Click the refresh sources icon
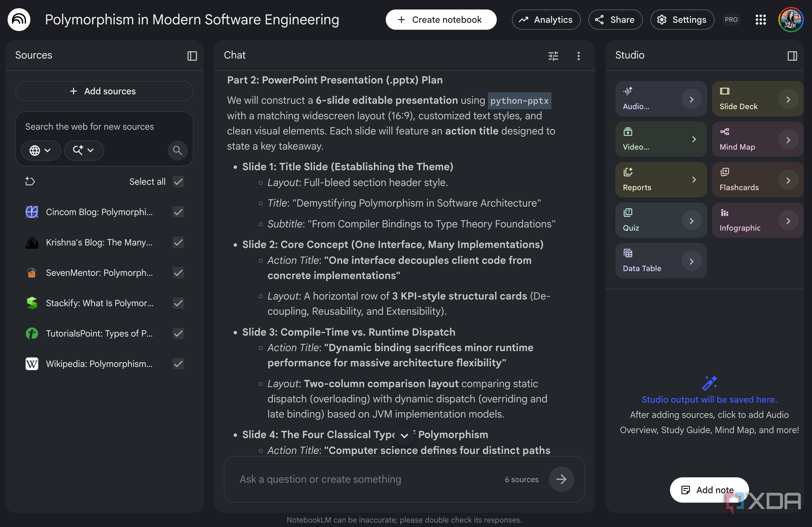812x527 pixels. pyautogui.click(x=30, y=181)
